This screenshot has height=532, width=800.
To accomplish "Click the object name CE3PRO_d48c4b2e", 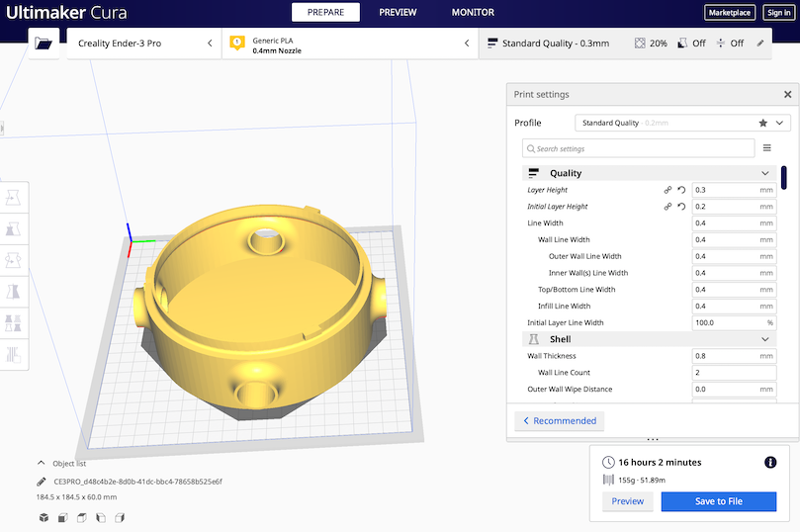I will click(137, 482).
